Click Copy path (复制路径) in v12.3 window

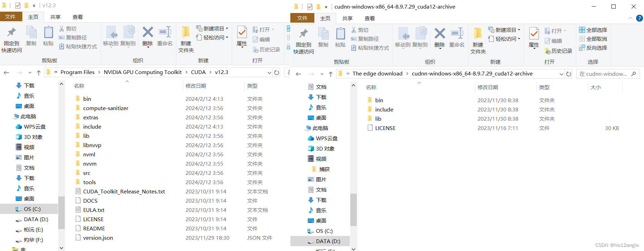73,37
